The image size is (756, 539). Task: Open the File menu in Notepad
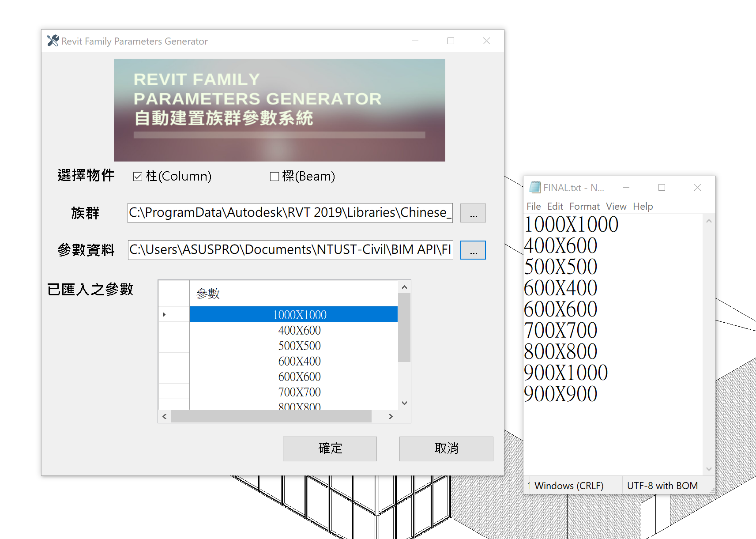(534, 207)
